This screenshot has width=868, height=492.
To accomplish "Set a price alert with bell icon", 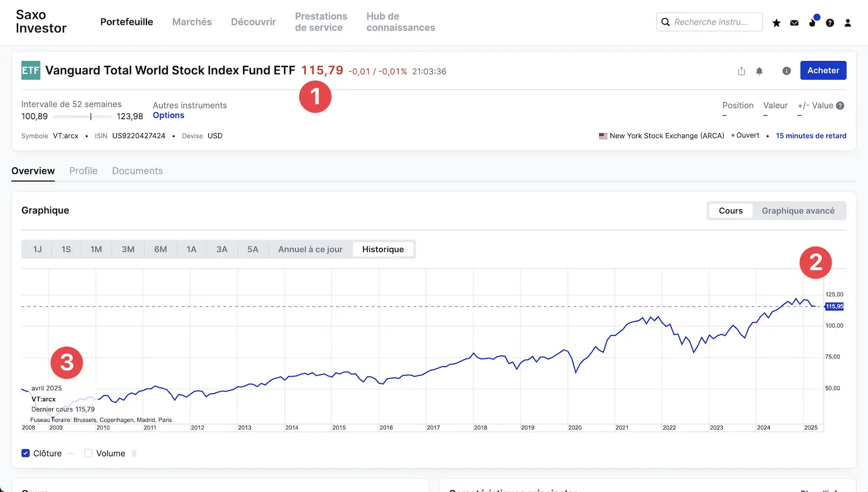I will pos(759,71).
